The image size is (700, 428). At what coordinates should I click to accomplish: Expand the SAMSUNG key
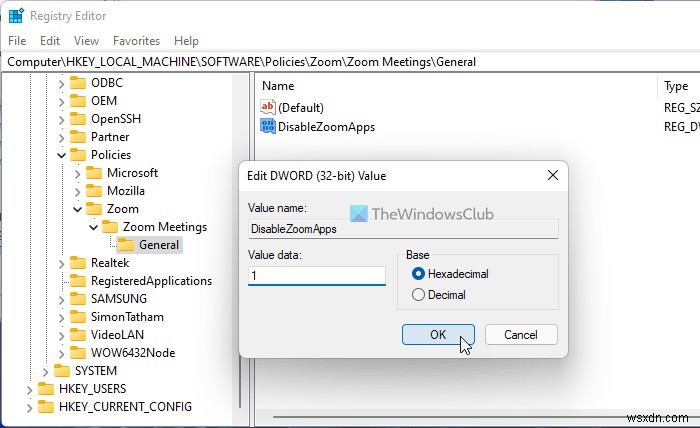(61, 299)
